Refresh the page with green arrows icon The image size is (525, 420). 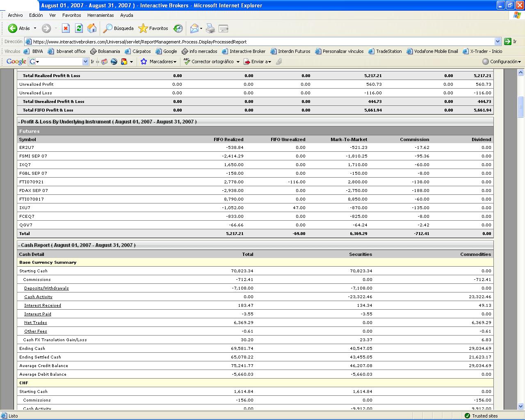[x=79, y=28]
